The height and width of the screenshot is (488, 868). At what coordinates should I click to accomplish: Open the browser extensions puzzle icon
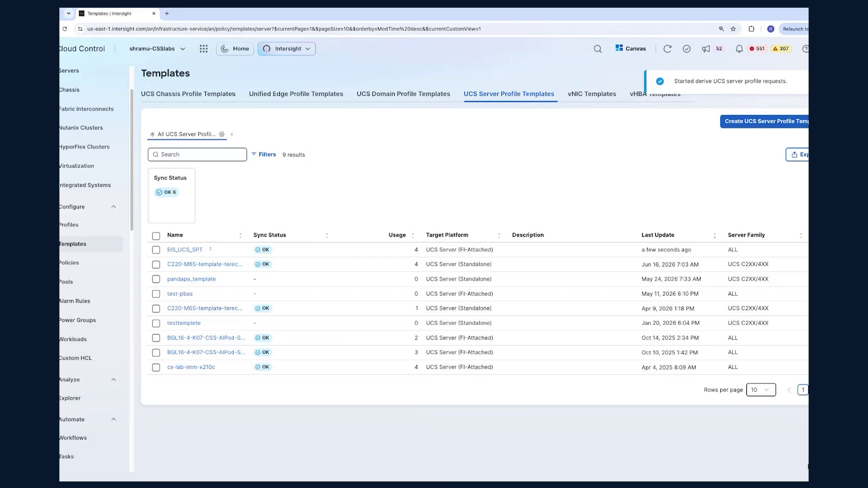pos(751,29)
